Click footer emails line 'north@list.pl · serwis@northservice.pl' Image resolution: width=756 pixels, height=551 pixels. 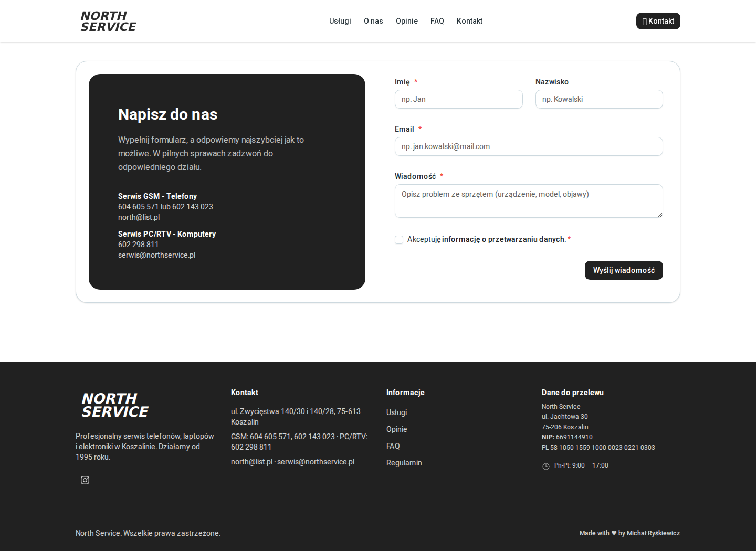[293, 462]
